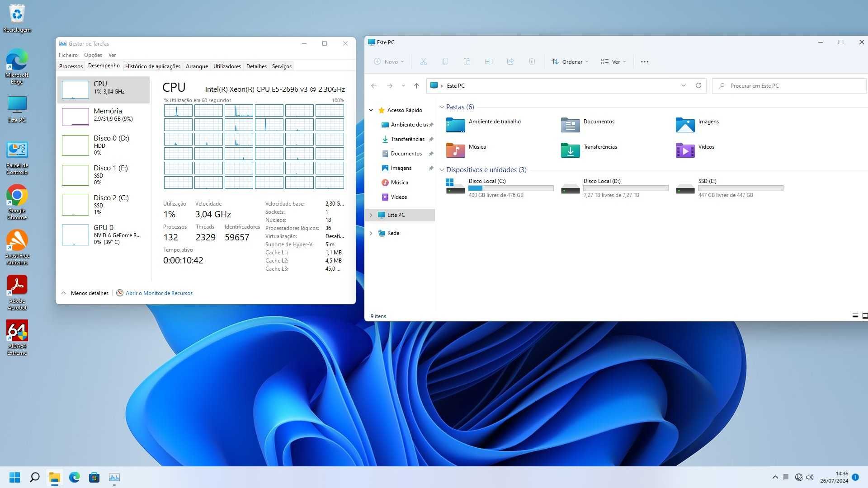This screenshot has width=868, height=488.
Task: Expand the Rede node in navigation pane
Action: point(371,233)
